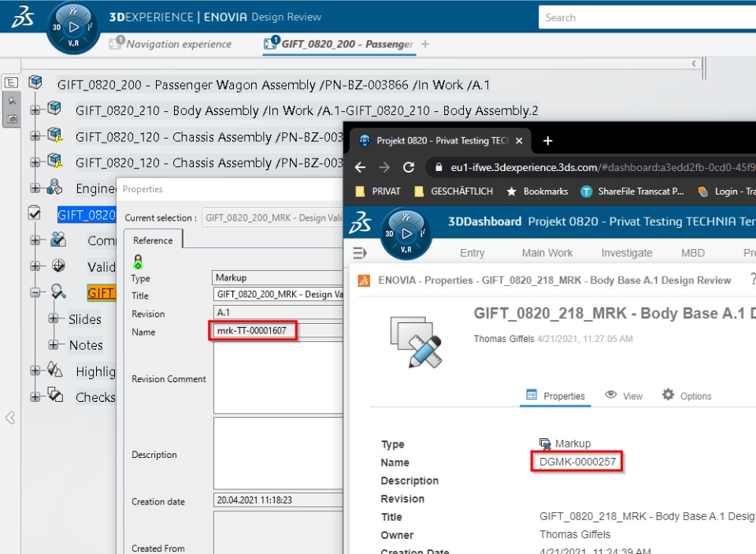Viewport: 756px width, 554px height.
Task: Click the ENOVIA search field
Action: point(647,17)
